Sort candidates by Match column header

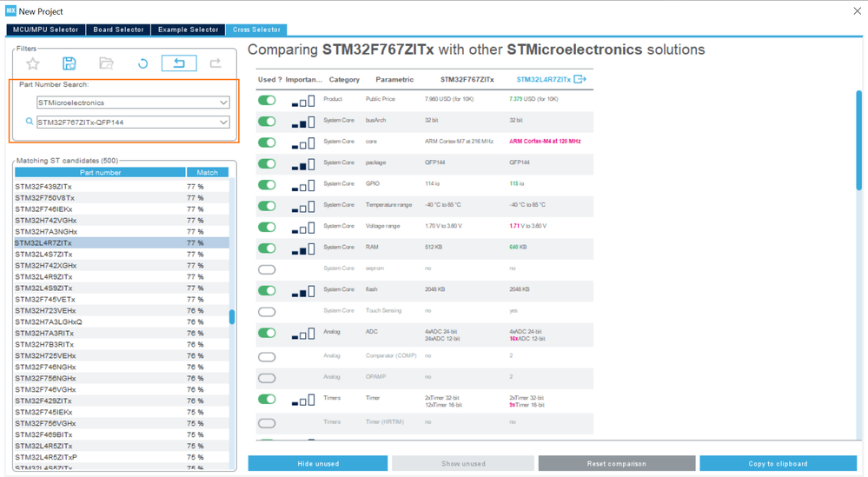(x=208, y=173)
